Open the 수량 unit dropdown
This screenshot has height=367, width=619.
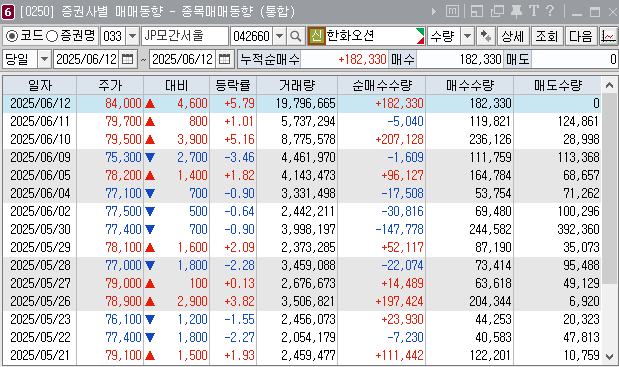[467, 36]
